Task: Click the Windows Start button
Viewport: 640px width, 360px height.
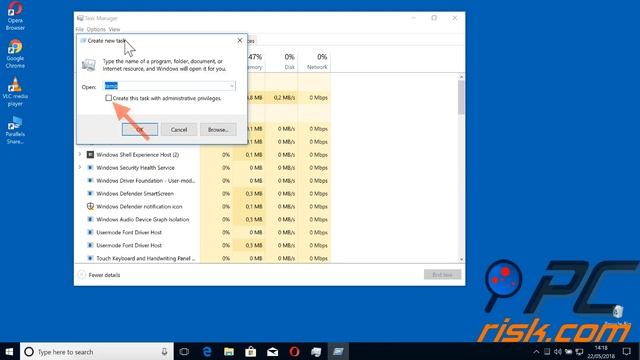Action: coord(9,351)
